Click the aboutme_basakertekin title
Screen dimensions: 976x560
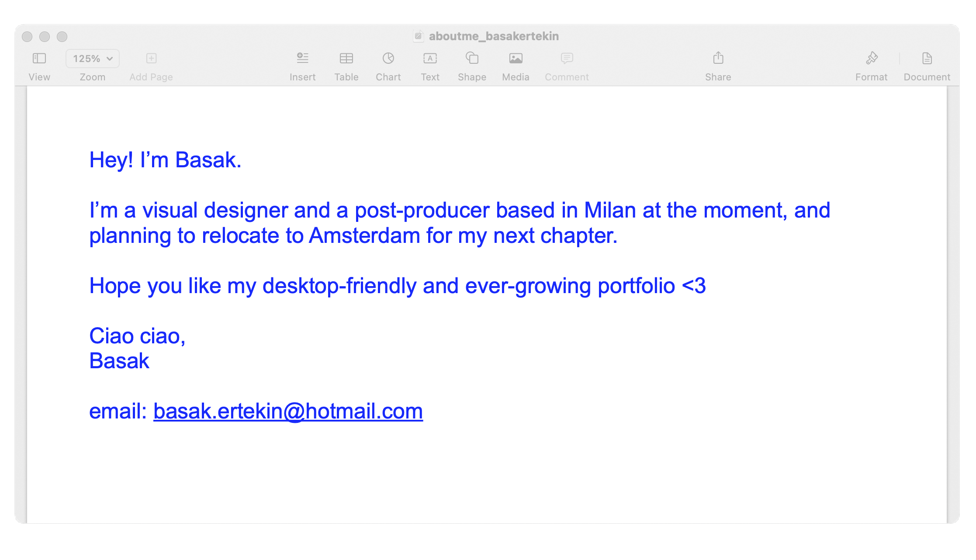[x=494, y=36]
